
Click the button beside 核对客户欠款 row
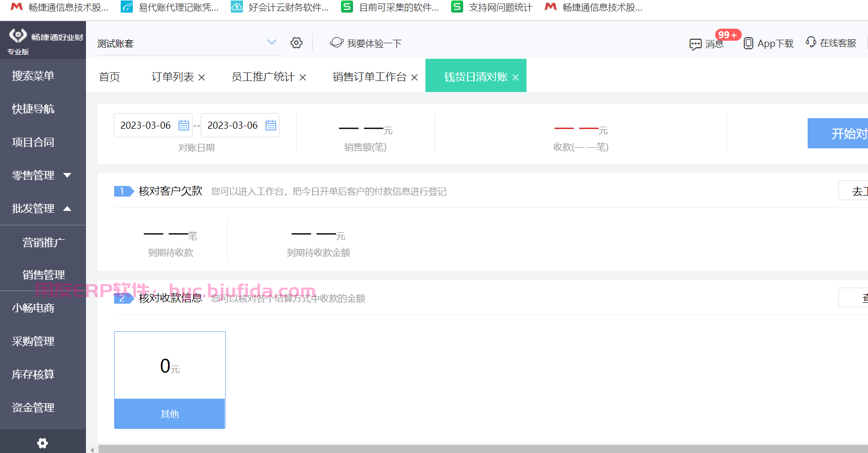point(853,191)
